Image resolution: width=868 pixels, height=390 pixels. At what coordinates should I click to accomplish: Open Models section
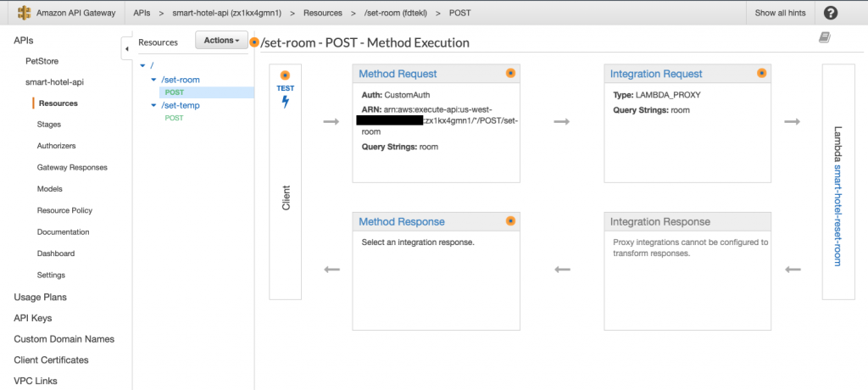[x=50, y=189]
